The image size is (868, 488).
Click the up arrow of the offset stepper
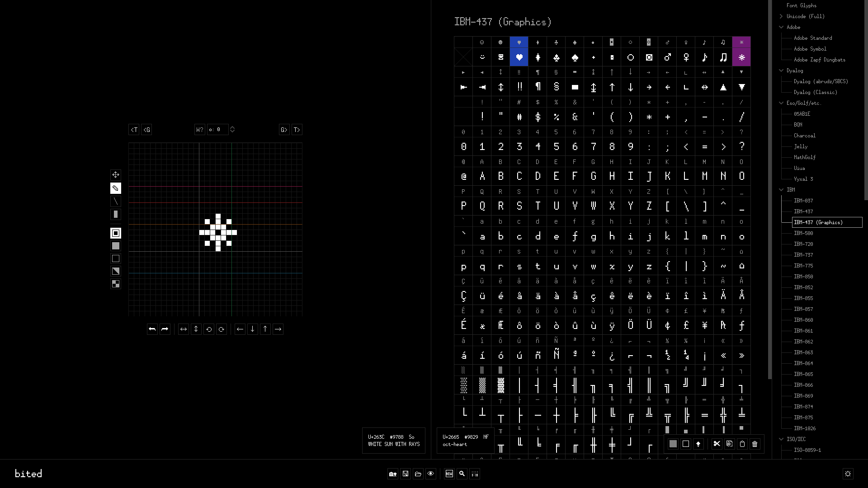pos(232,127)
